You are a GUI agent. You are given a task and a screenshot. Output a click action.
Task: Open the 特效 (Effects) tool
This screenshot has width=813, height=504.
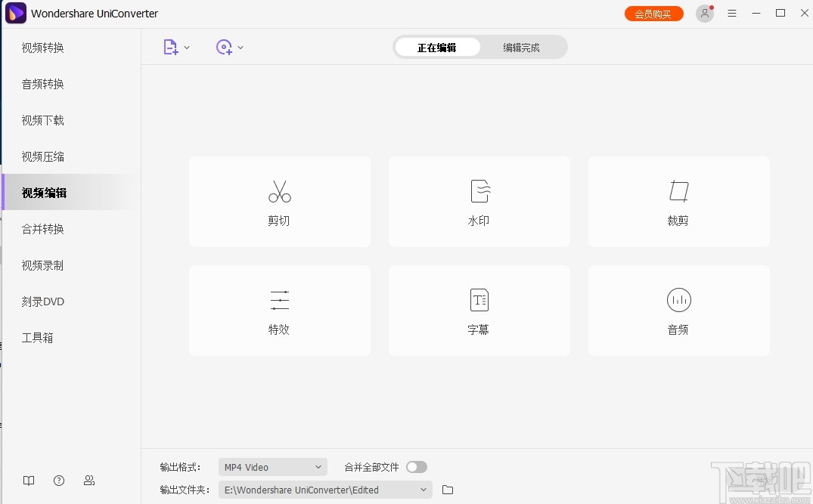click(x=279, y=311)
